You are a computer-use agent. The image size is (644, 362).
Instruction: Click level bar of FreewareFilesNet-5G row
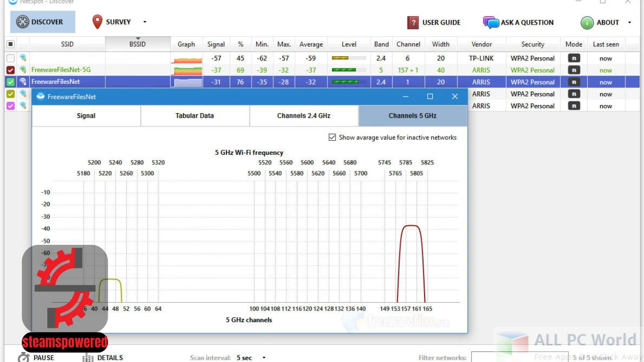pos(349,70)
